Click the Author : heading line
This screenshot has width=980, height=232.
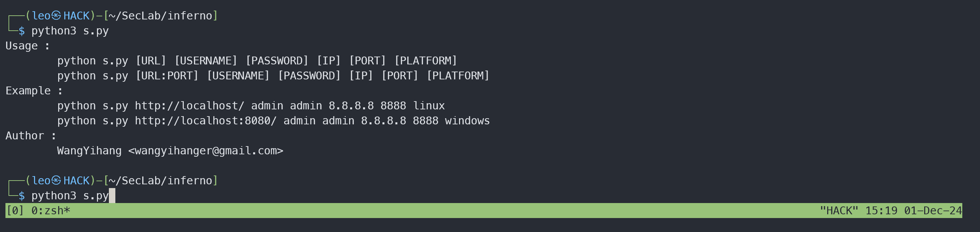pos(31,136)
